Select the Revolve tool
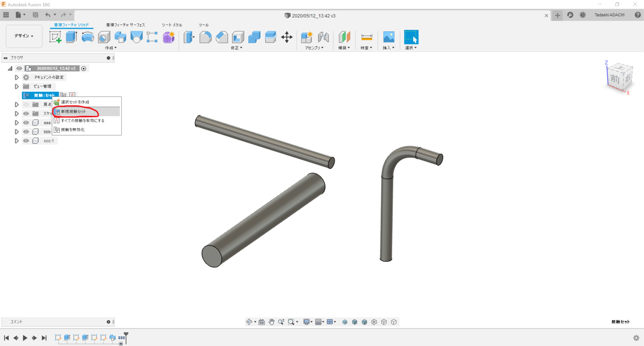The image size is (644, 346). pos(88,37)
